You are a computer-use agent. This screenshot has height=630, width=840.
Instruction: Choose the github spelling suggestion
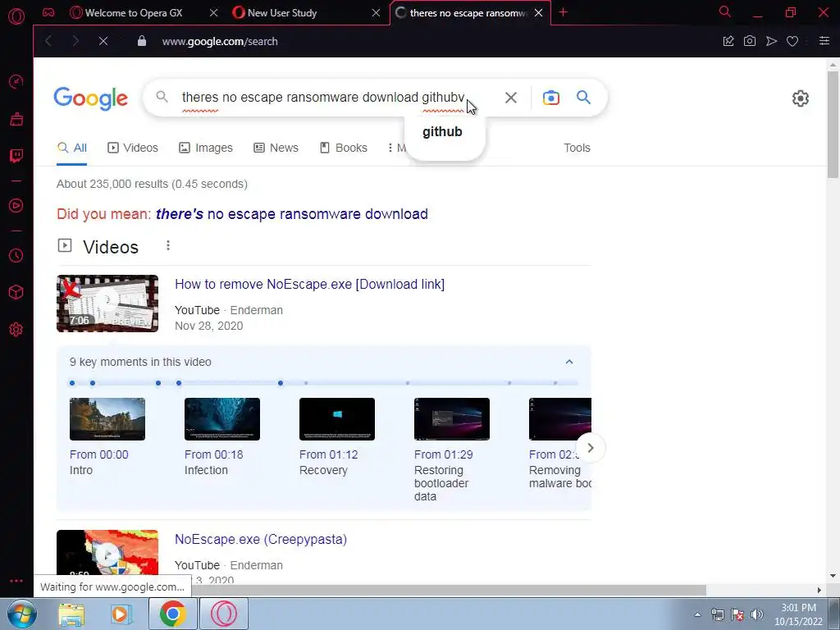coord(442,132)
